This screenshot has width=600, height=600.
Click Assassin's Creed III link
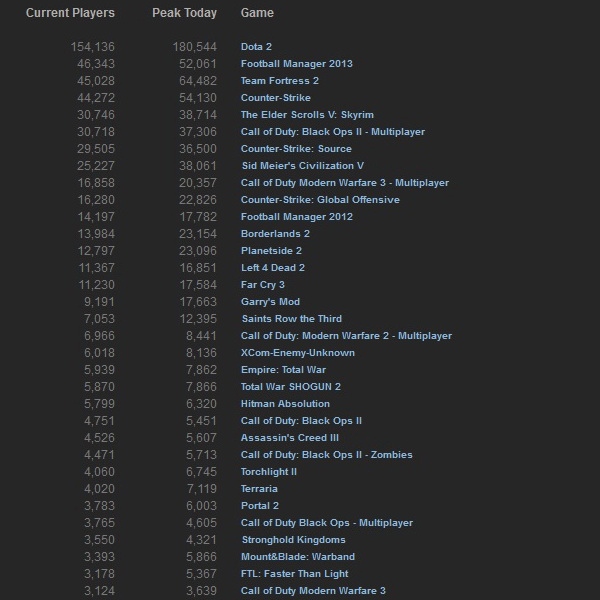(289, 437)
